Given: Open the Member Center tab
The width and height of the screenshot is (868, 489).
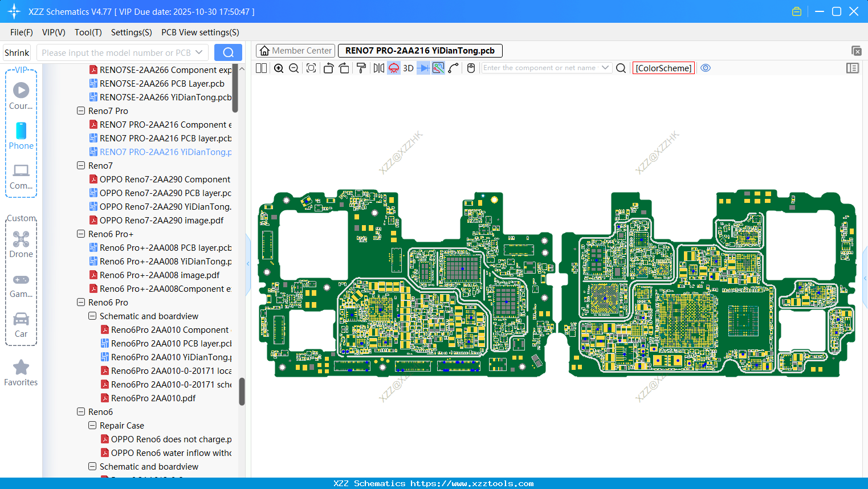Looking at the screenshot, I should point(296,51).
